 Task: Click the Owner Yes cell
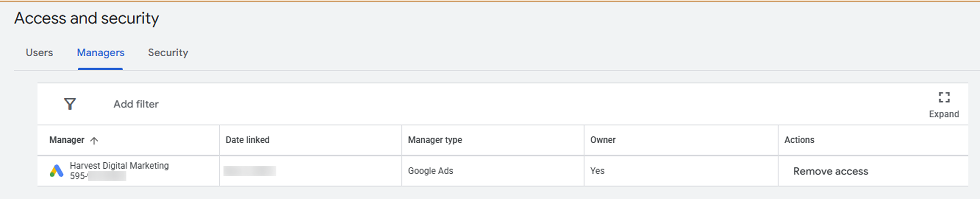(597, 171)
